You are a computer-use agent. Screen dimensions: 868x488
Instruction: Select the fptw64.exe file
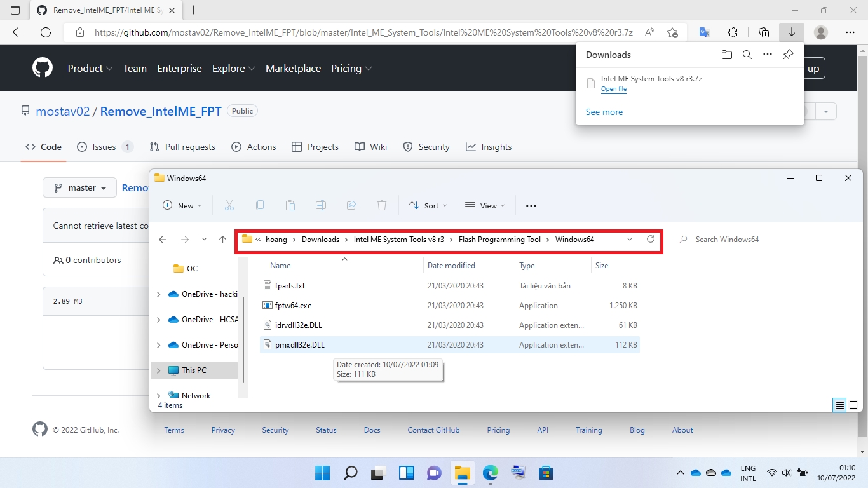(x=293, y=306)
